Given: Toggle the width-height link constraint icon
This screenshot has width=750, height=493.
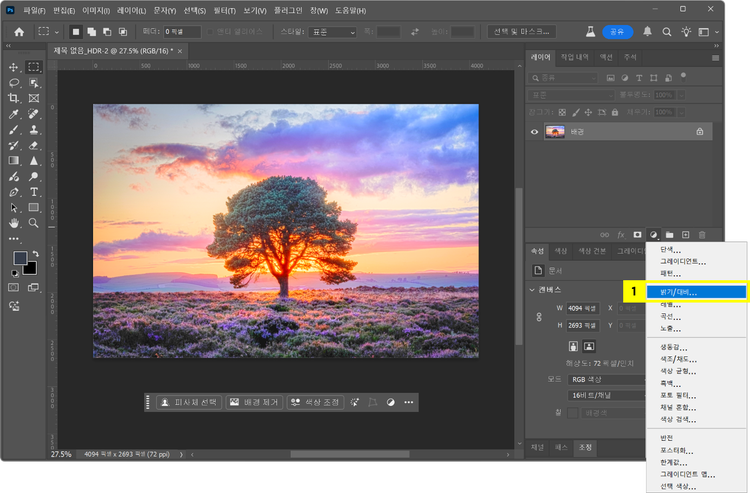Looking at the screenshot, I should [x=541, y=317].
